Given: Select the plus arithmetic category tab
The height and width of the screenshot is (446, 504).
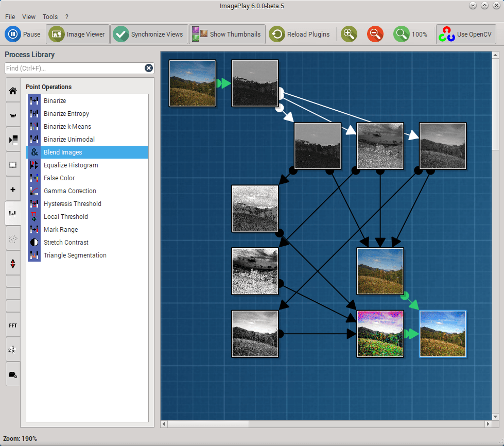Looking at the screenshot, I should pos(13,189).
